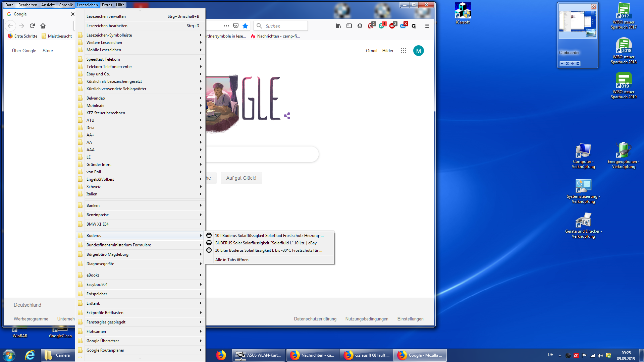Open the Adblock Plus extension icon
The width and height of the screenshot is (644, 362).
(x=392, y=26)
